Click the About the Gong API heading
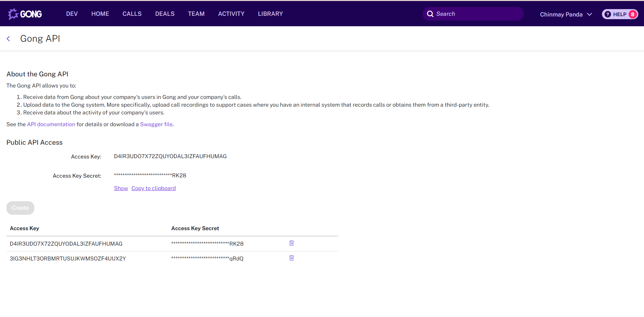 click(x=37, y=74)
